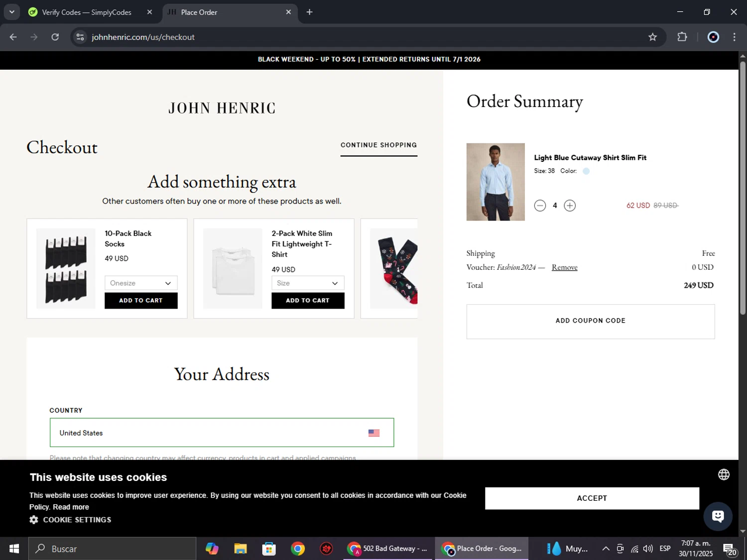Open Google Chrome taskbar icon
This screenshot has height=560, width=747.
tap(298, 549)
